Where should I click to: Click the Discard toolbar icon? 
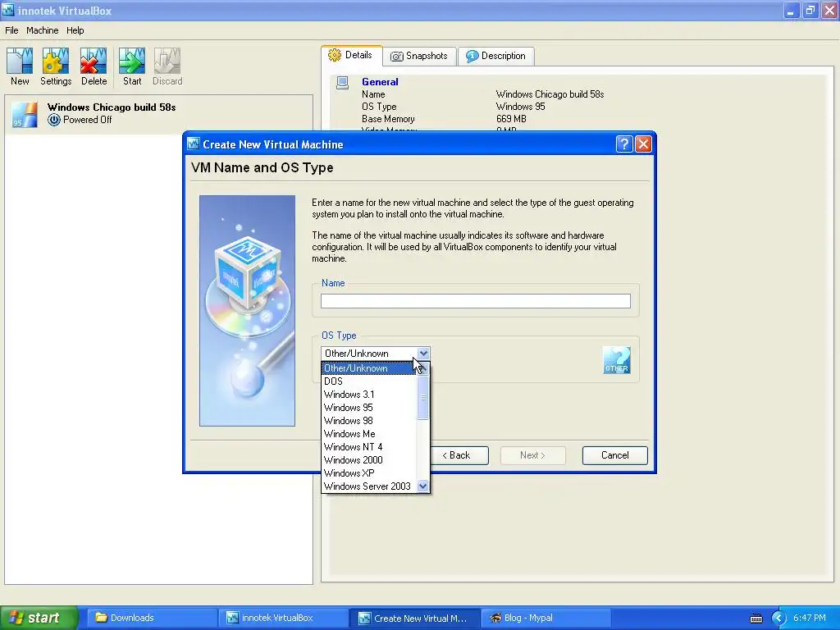click(x=167, y=66)
